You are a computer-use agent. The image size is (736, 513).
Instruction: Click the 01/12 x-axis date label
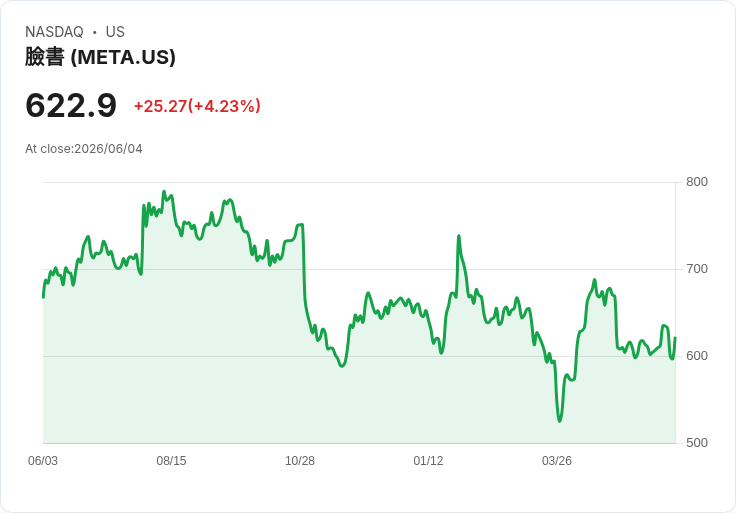(x=428, y=460)
